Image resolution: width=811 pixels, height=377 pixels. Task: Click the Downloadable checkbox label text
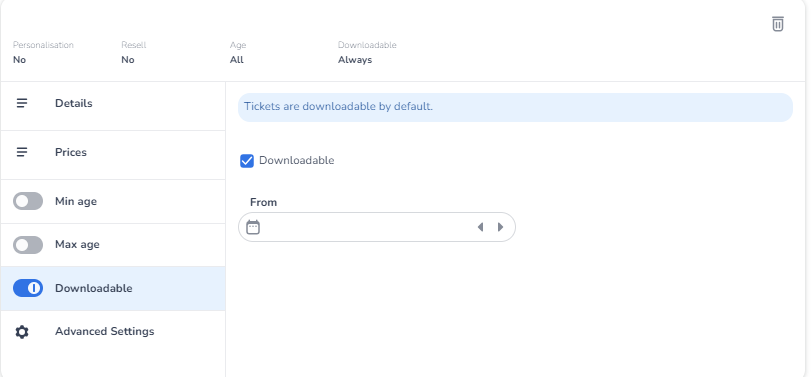[296, 160]
